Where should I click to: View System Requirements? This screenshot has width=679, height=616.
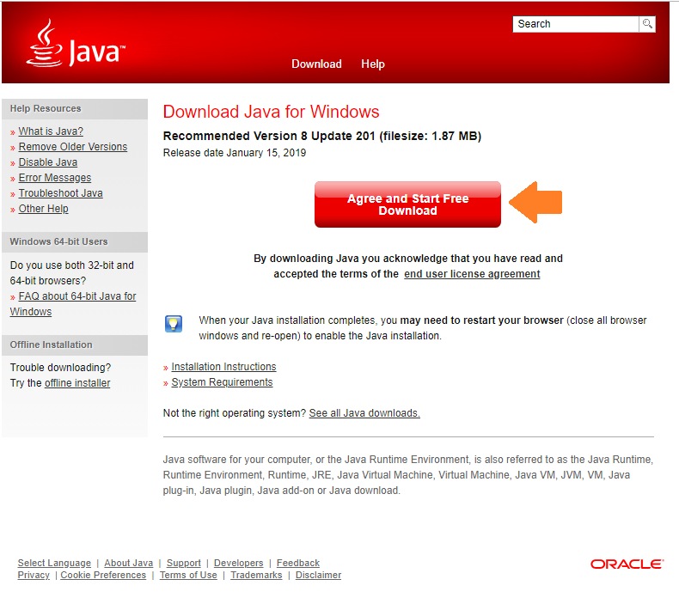pyautogui.click(x=222, y=382)
